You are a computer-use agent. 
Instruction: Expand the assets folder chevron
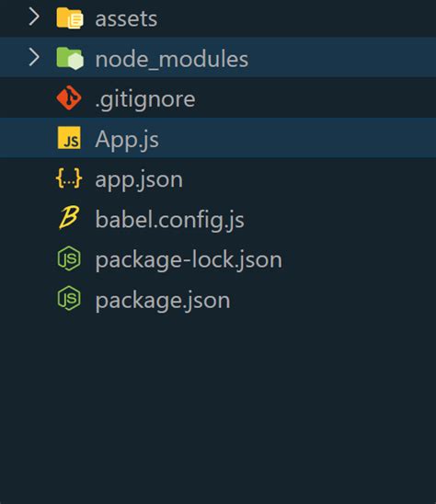[x=34, y=17]
